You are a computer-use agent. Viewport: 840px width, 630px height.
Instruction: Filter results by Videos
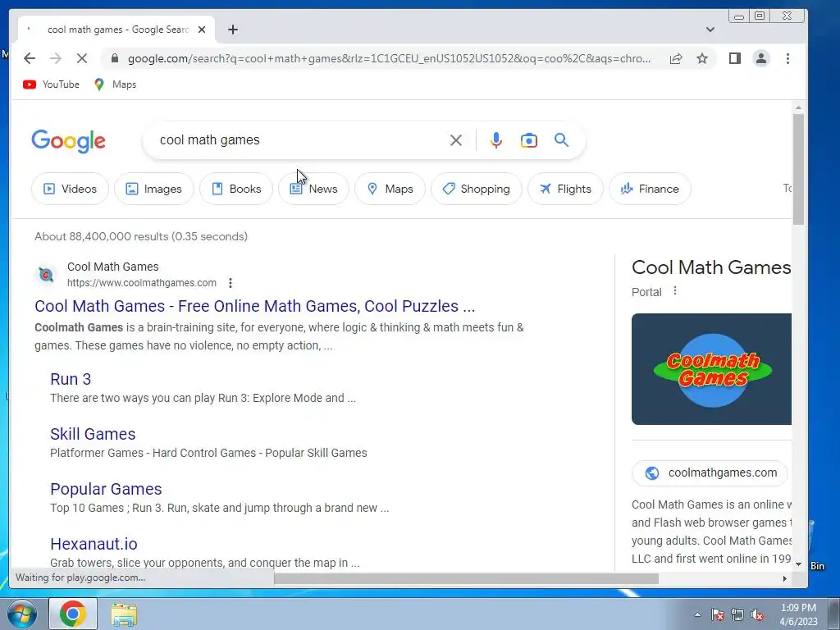[x=71, y=189]
